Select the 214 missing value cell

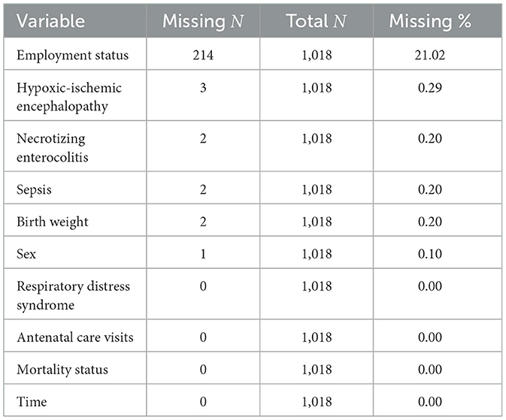(x=203, y=55)
